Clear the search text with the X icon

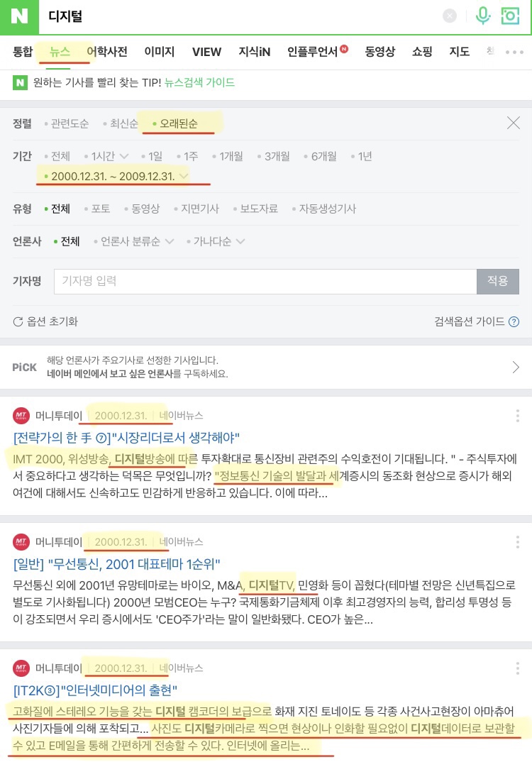pos(450,16)
